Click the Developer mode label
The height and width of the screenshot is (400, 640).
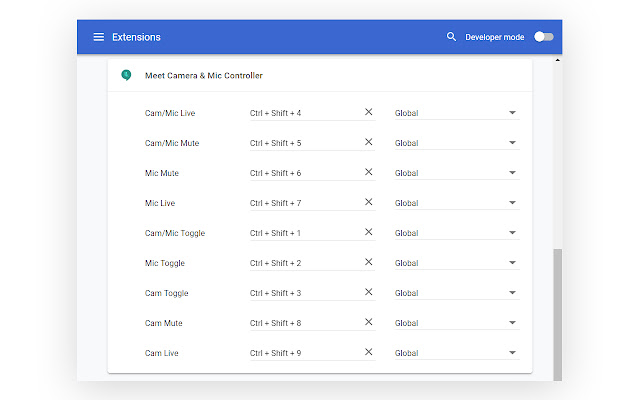[x=494, y=37]
